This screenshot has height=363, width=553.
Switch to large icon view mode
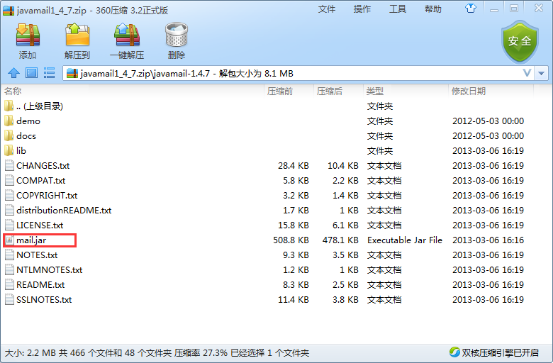[31, 73]
